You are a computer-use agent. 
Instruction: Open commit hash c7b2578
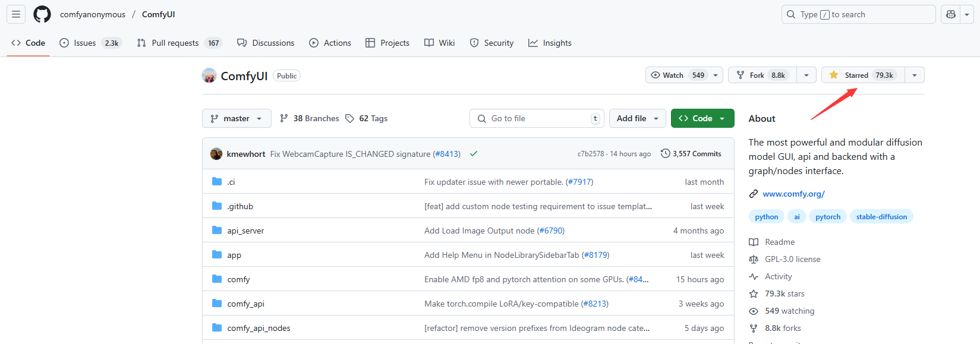click(x=591, y=154)
